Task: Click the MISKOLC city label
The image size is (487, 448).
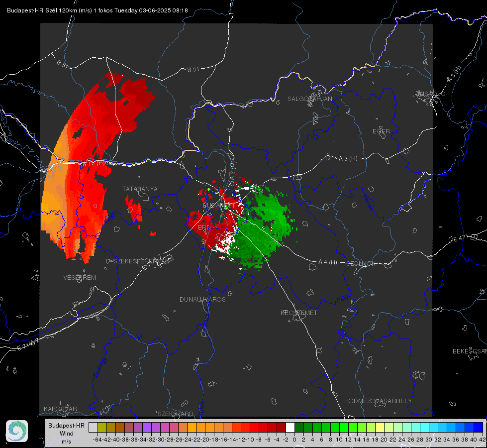Action: coord(431,94)
